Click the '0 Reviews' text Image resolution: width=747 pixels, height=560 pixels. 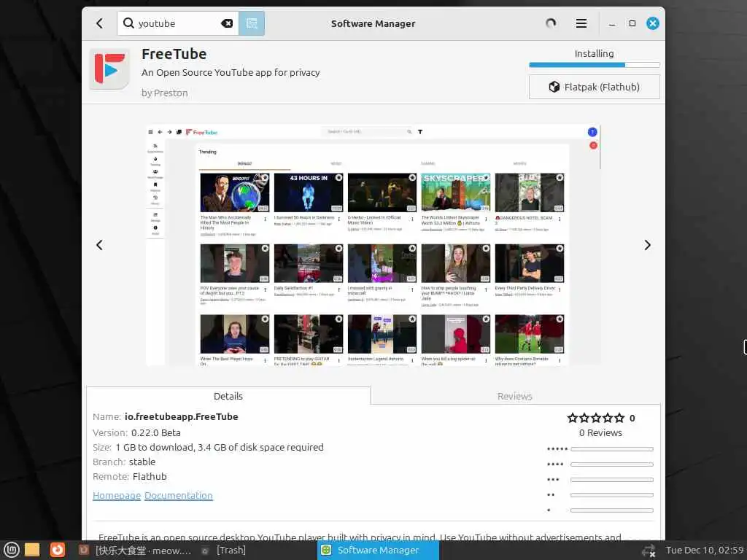[600, 433]
